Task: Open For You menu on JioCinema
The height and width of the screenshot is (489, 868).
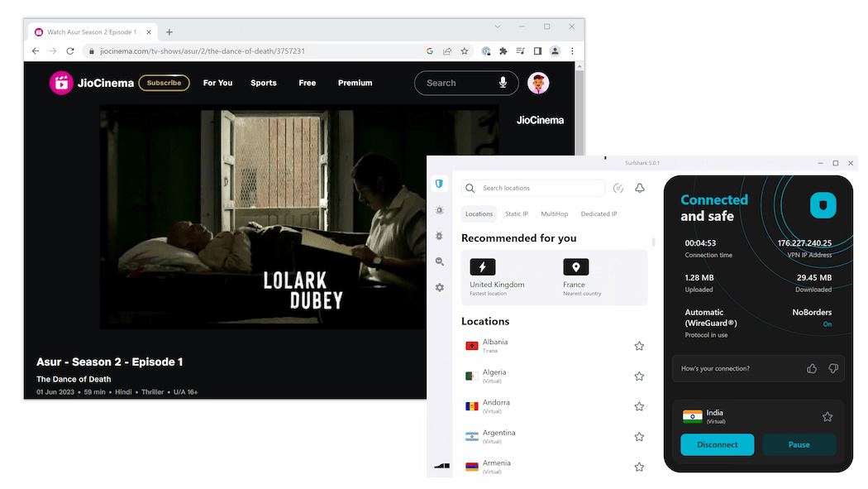Action: click(217, 83)
